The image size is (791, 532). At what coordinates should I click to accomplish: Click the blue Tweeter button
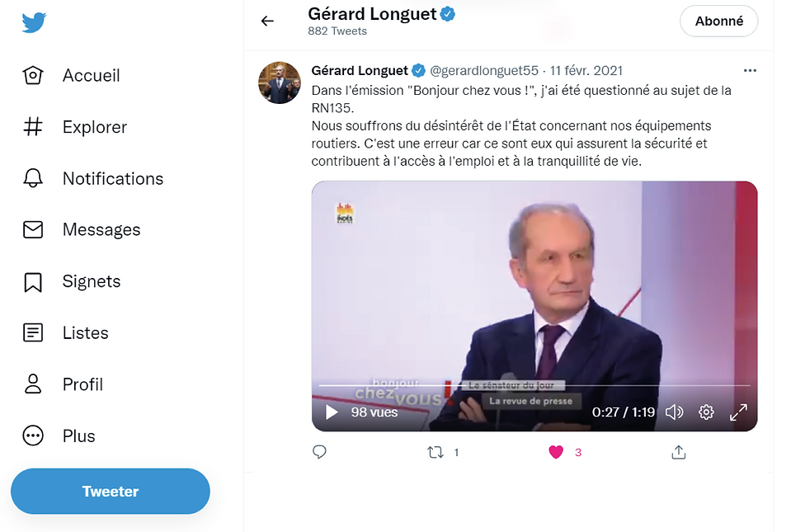click(111, 492)
